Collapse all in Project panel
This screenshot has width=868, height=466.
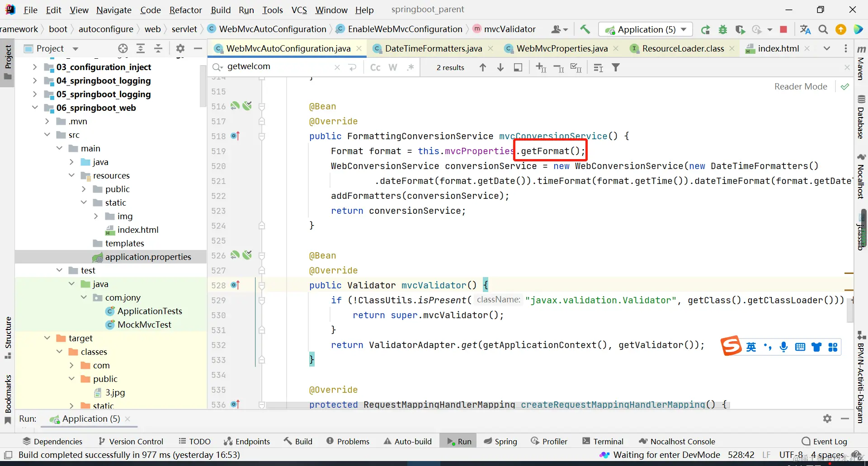[158, 48]
